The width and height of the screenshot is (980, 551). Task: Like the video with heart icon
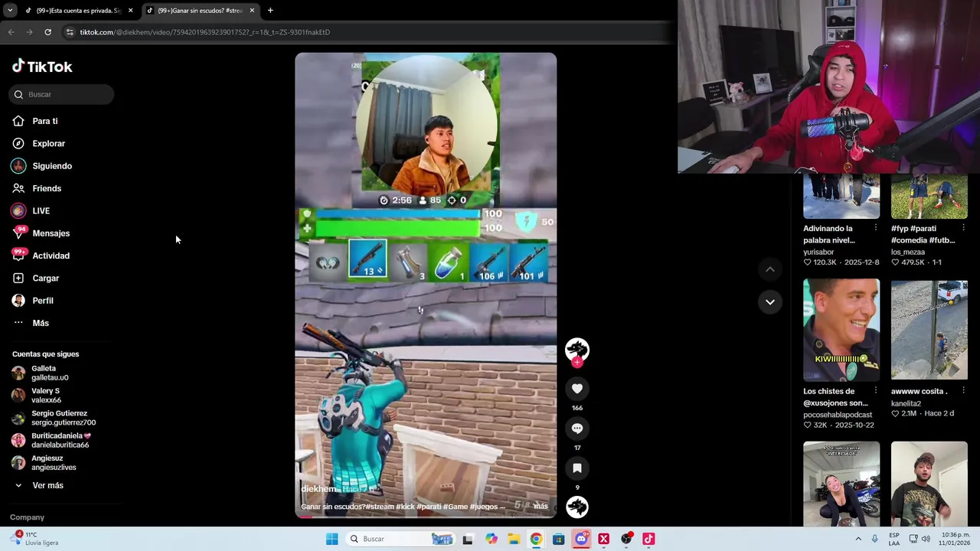(577, 389)
